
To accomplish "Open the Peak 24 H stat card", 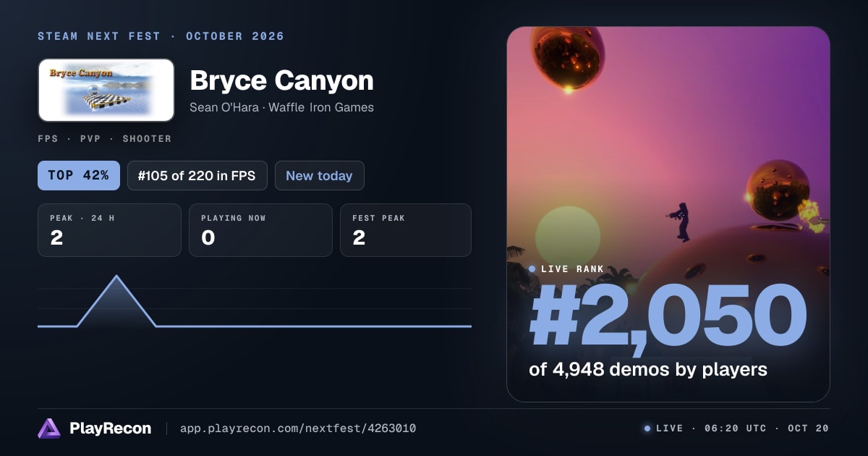I will coord(109,230).
